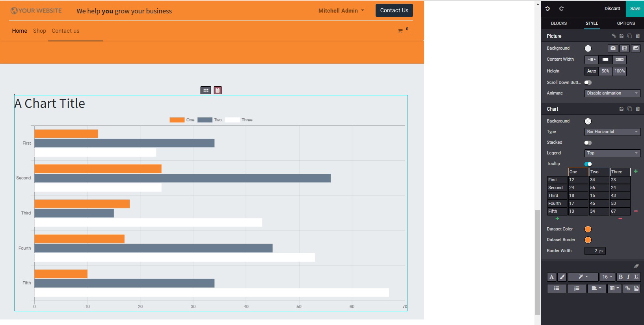Click the Border Width input field
Viewport: 644px width, 325px height.
pos(595,251)
